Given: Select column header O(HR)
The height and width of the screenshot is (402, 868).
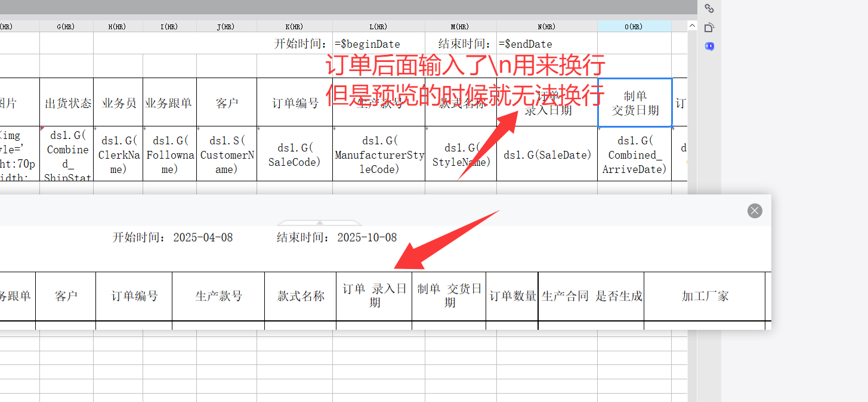Looking at the screenshot, I should (634, 26).
